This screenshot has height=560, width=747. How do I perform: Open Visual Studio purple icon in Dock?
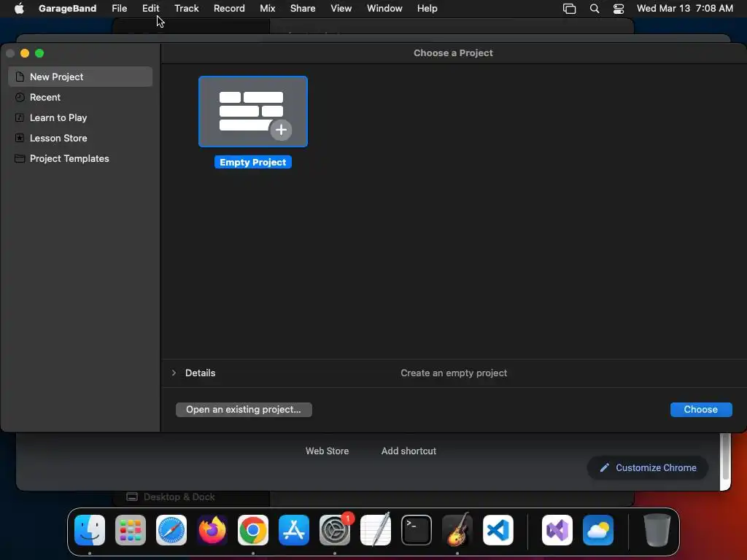pyautogui.click(x=557, y=530)
